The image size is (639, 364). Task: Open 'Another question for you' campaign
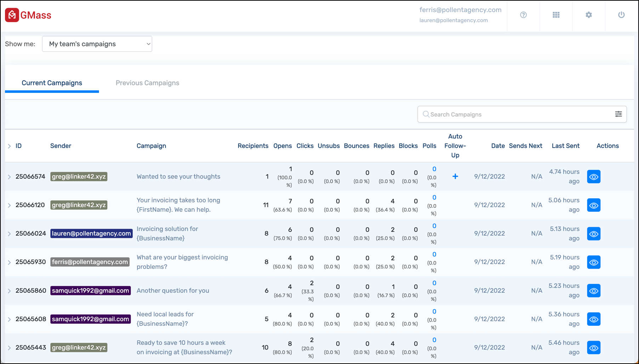click(173, 290)
